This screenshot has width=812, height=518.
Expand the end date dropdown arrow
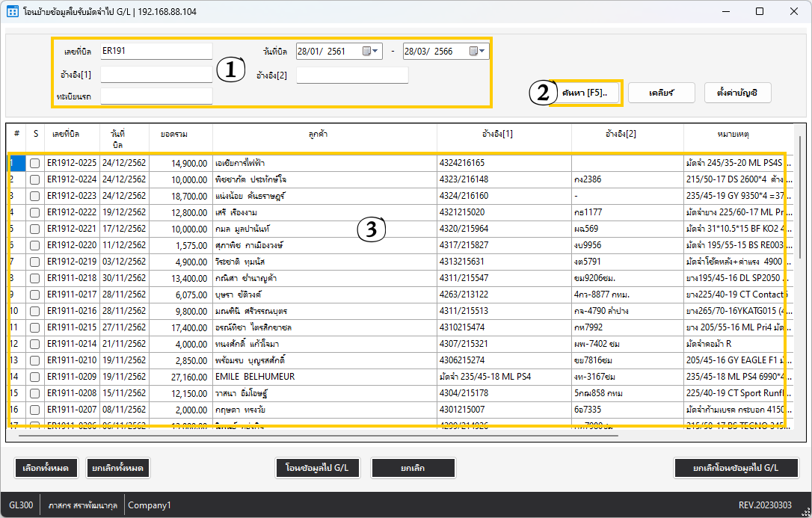pos(483,52)
